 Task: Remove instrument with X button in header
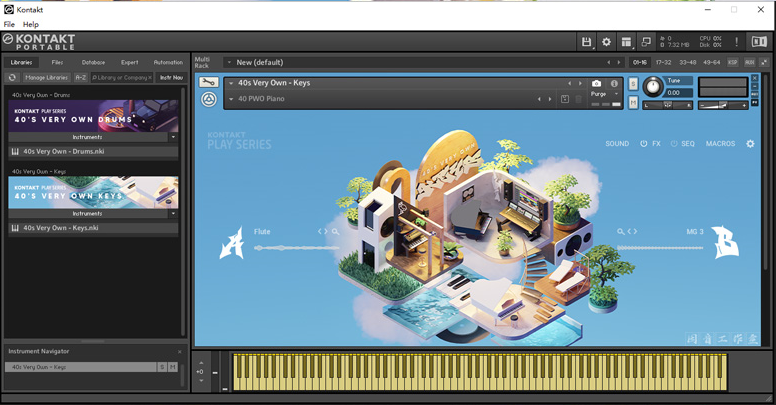point(755,78)
